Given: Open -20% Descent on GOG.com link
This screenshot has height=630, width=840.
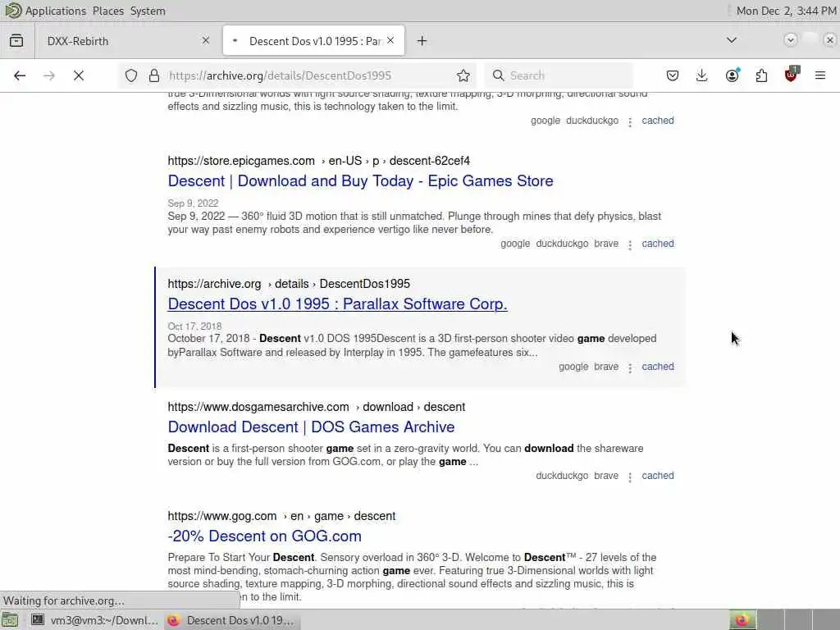Looking at the screenshot, I should (265, 536).
